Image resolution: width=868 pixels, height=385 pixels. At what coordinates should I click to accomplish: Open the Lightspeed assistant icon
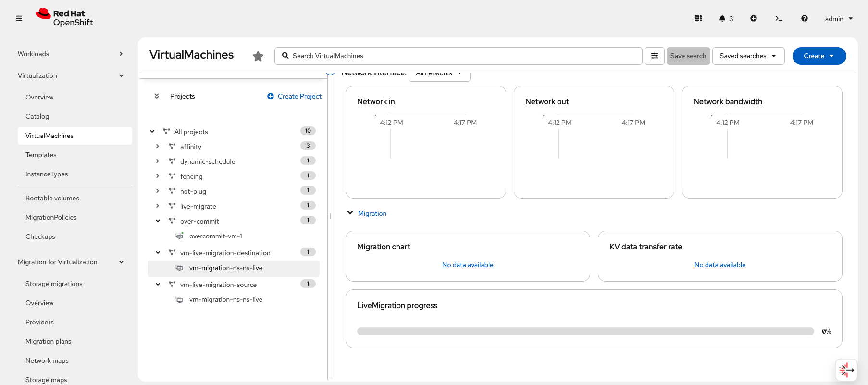click(846, 370)
